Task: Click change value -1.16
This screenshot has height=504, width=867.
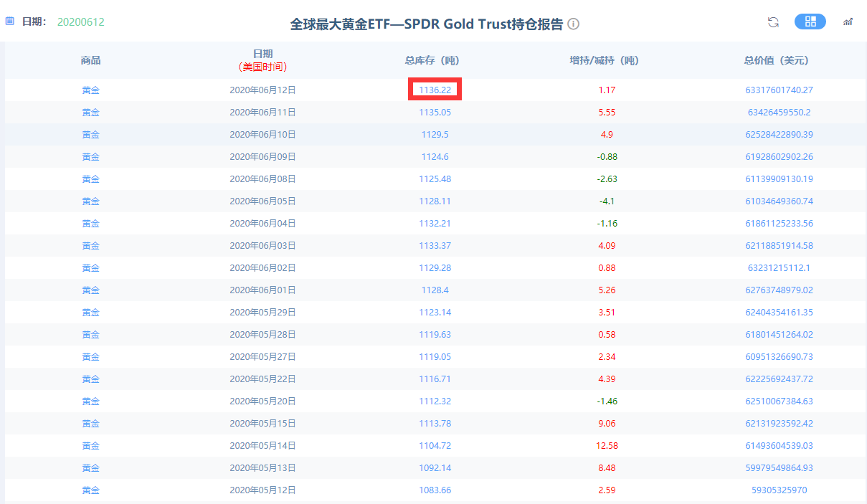Action: pyautogui.click(x=607, y=224)
